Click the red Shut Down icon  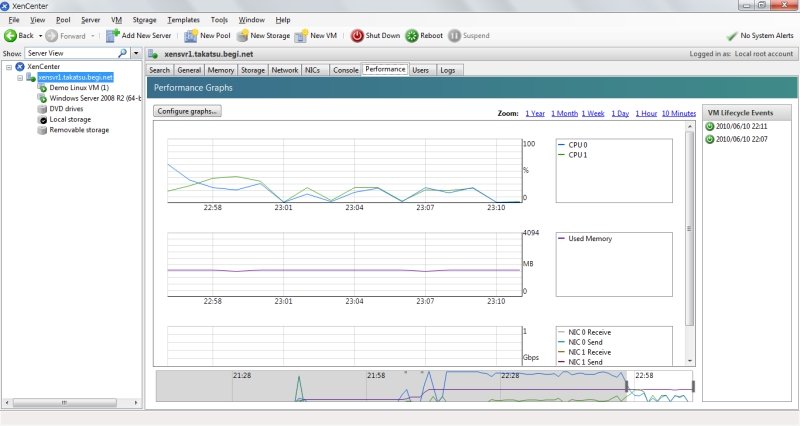click(x=357, y=36)
